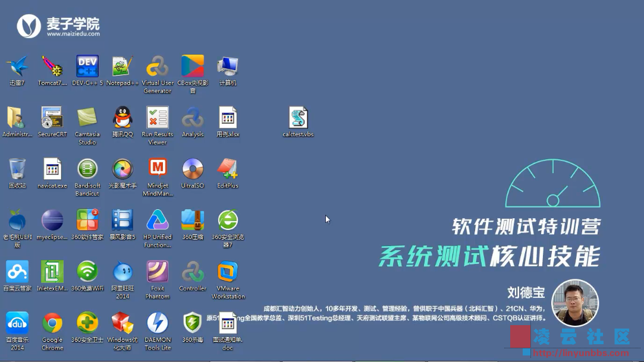Select the Controller shortcut icon
Image resolution: width=644 pixels, height=362 pixels.
(x=193, y=271)
